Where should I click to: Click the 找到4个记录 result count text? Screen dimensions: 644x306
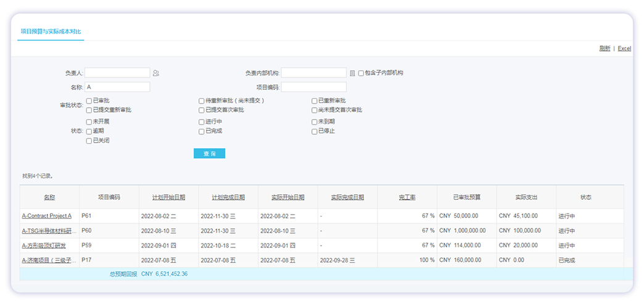(x=38, y=176)
